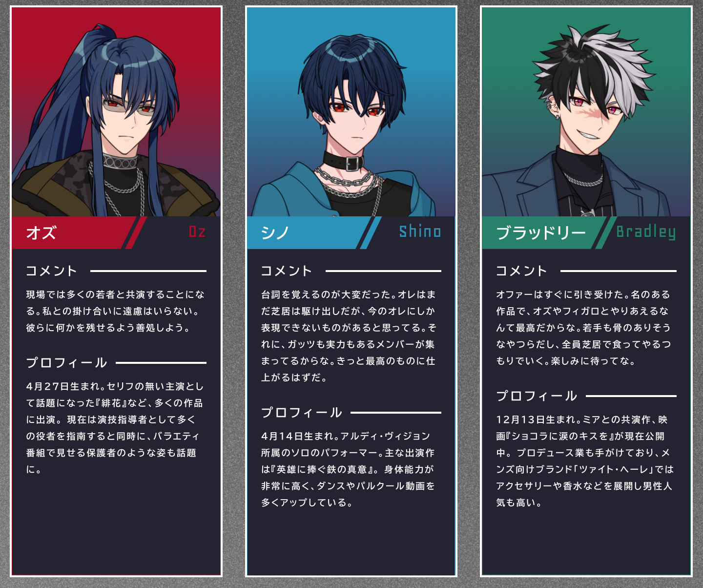Click Oz's character portrait image

coord(116,112)
